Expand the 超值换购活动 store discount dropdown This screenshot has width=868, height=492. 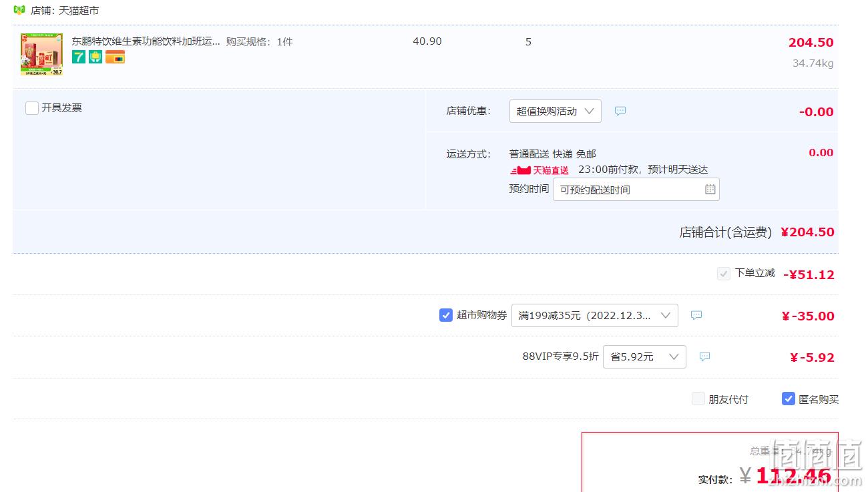coord(556,111)
